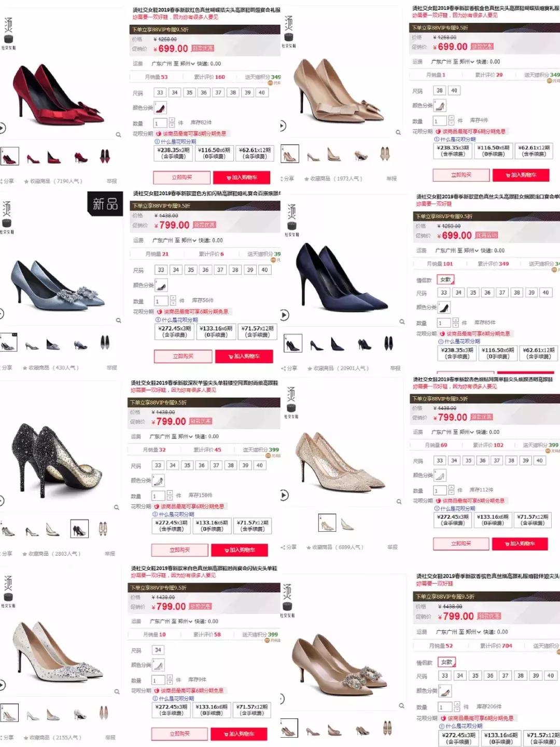The image size is (560, 747).
Task: Click the favorite star with 7190人气
Action: [x=25, y=182]
